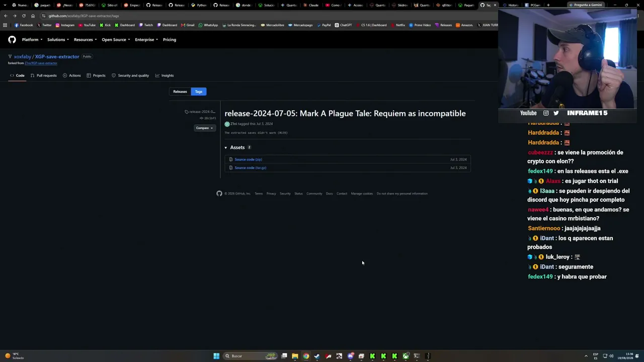Open the Facebook bookmark
The image size is (644, 362).
pos(24,25)
